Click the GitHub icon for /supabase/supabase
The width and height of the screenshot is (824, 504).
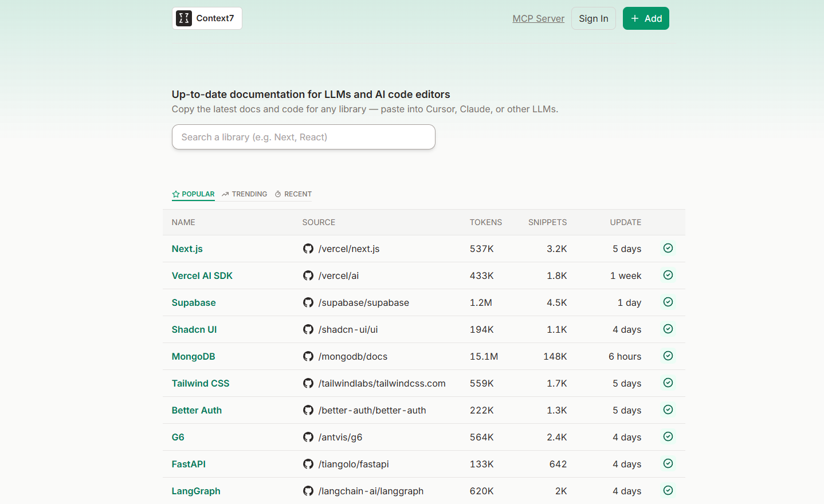tap(308, 302)
